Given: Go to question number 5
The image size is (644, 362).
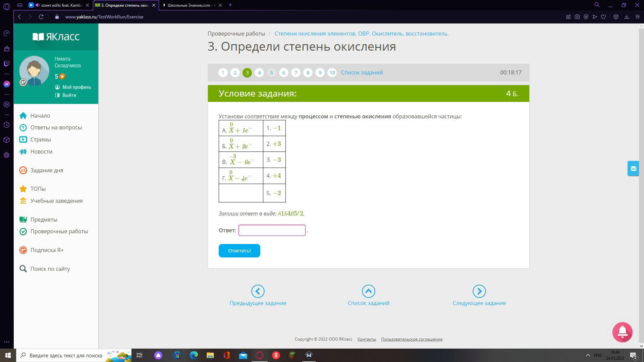Looking at the screenshot, I should point(271,73).
